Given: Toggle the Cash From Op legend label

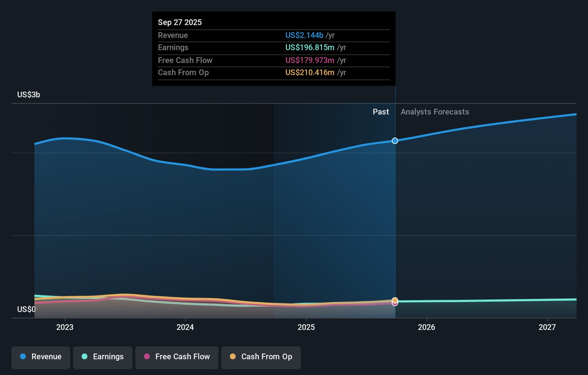Looking at the screenshot, I should (267, 357).
